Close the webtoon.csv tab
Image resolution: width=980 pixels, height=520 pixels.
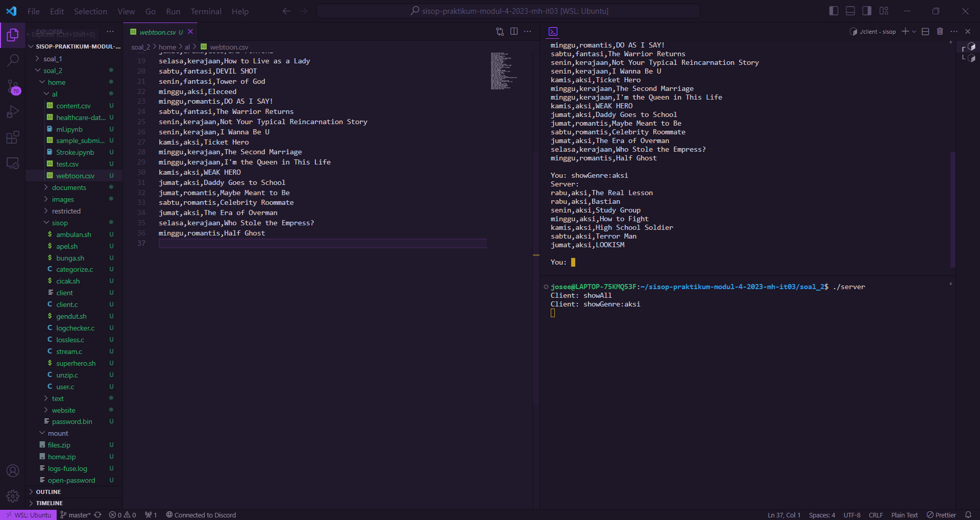click(x=190, y=32)
